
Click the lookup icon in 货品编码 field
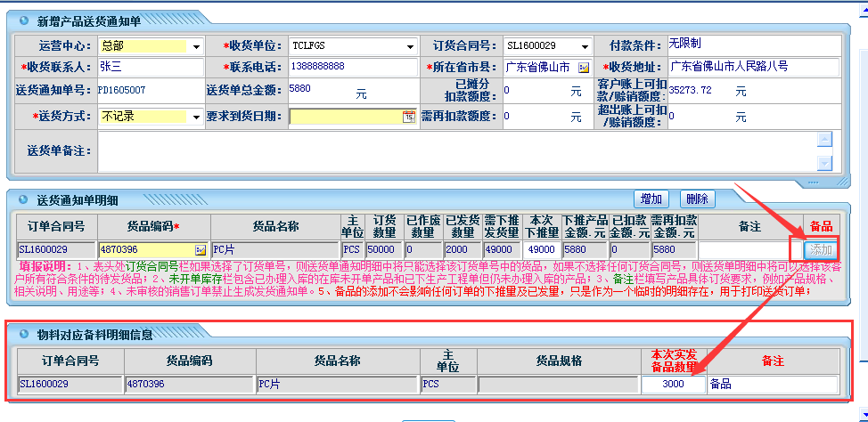(x=200, y=250)
